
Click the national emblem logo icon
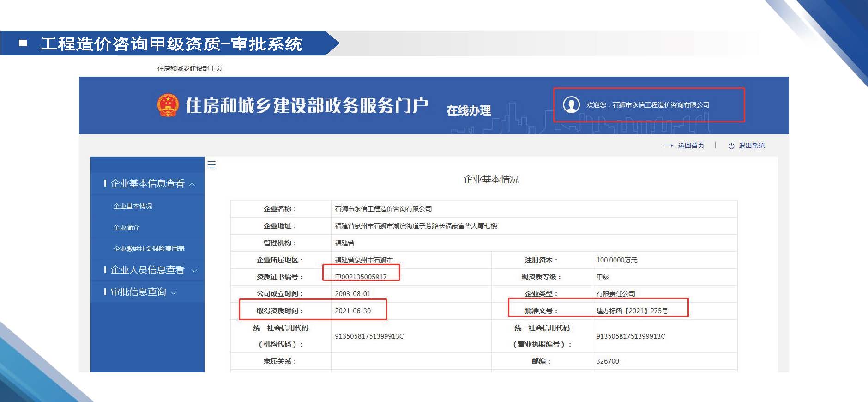[168, 105]
